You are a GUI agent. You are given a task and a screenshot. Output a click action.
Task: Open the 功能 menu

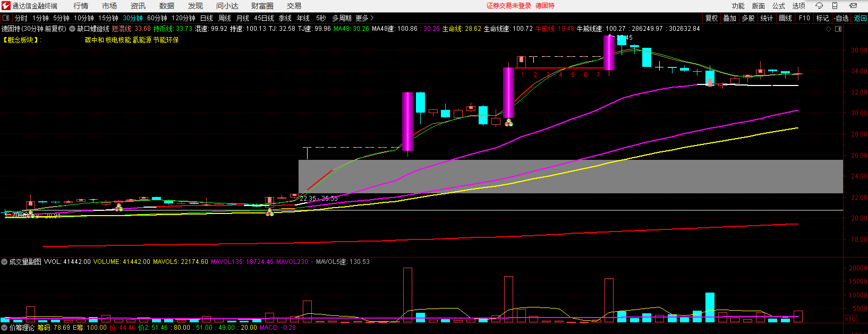(x=738, y=6)
